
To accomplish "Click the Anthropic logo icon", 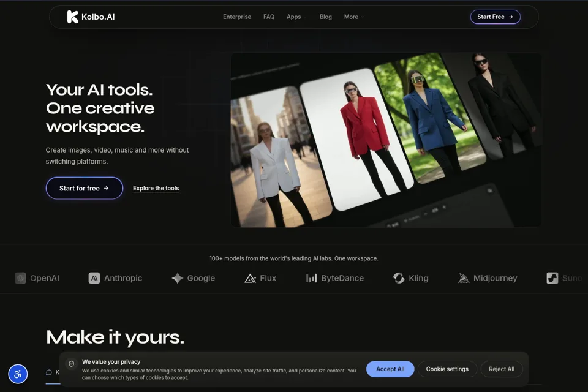I will coord(94,278).
